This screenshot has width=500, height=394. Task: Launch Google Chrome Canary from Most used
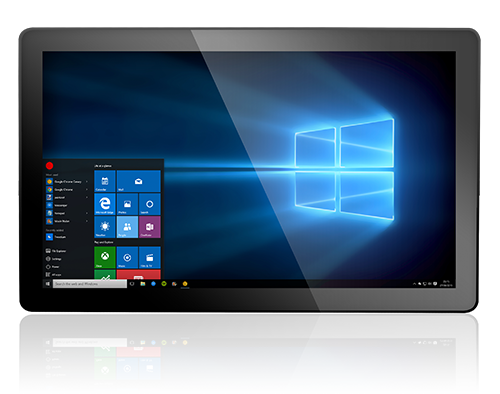pyautogui.click(x=64, y=182)
